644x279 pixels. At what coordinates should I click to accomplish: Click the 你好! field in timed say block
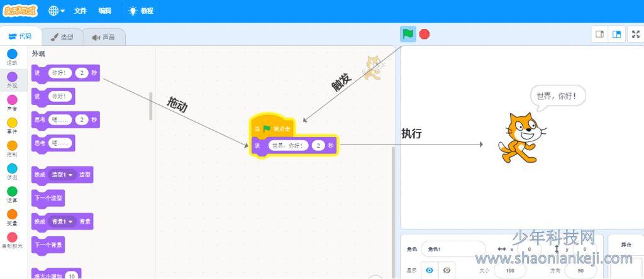[60, 73]
